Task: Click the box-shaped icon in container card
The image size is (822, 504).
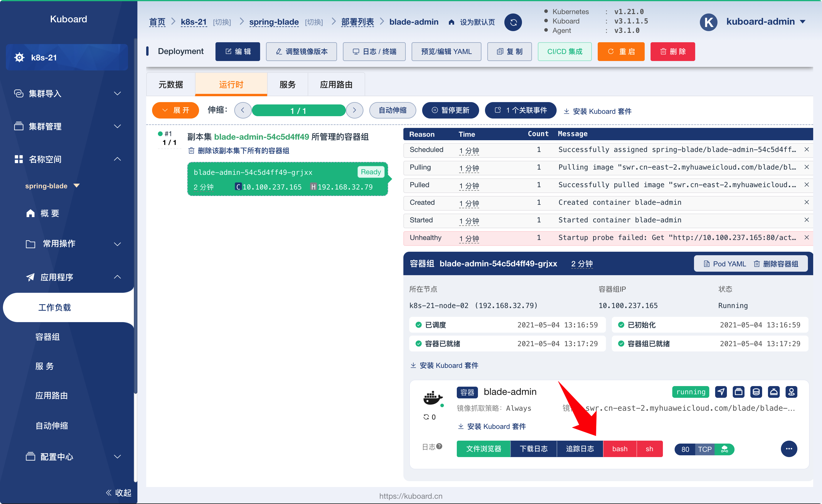Action: 739,392
